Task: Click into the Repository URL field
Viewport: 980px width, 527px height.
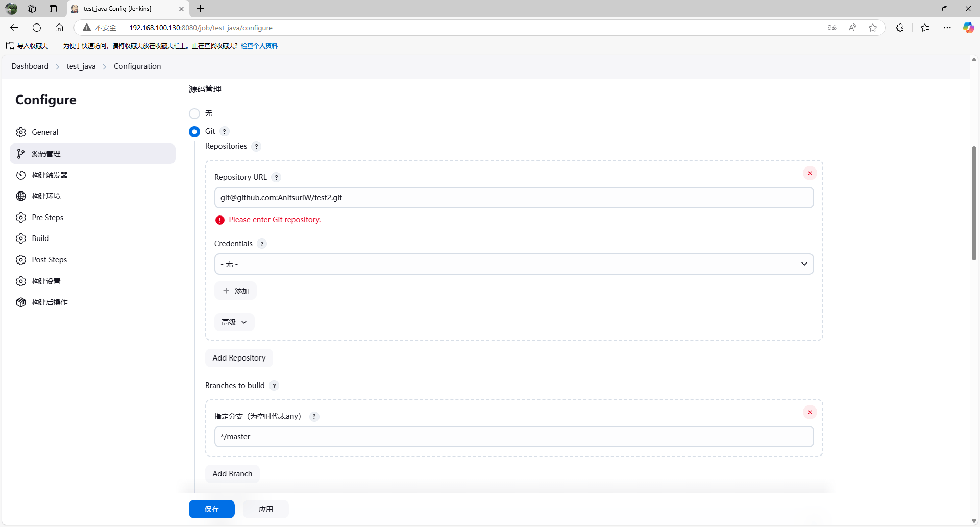Action: pos(513,198)
